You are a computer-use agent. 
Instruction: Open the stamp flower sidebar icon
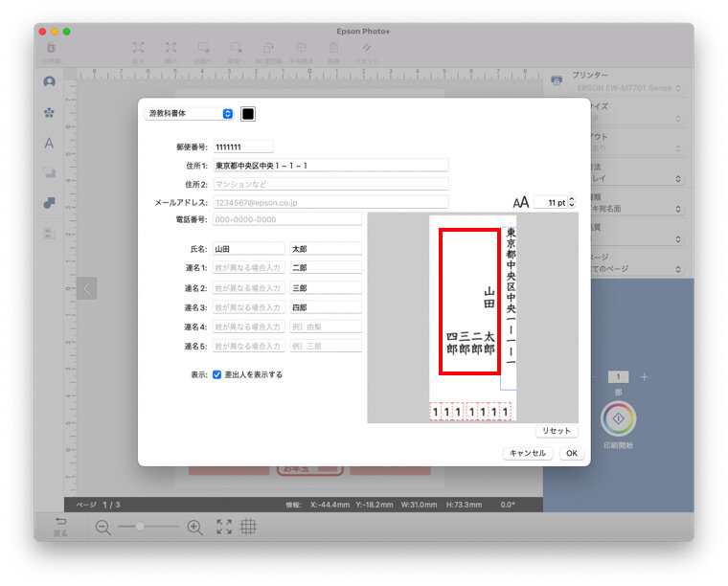tap(49, 113)
